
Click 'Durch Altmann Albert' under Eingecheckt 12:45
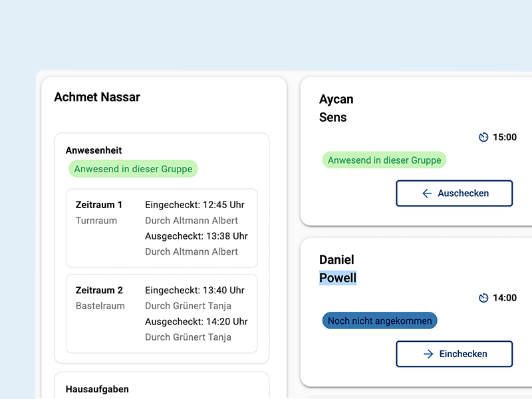click(192, 221)
